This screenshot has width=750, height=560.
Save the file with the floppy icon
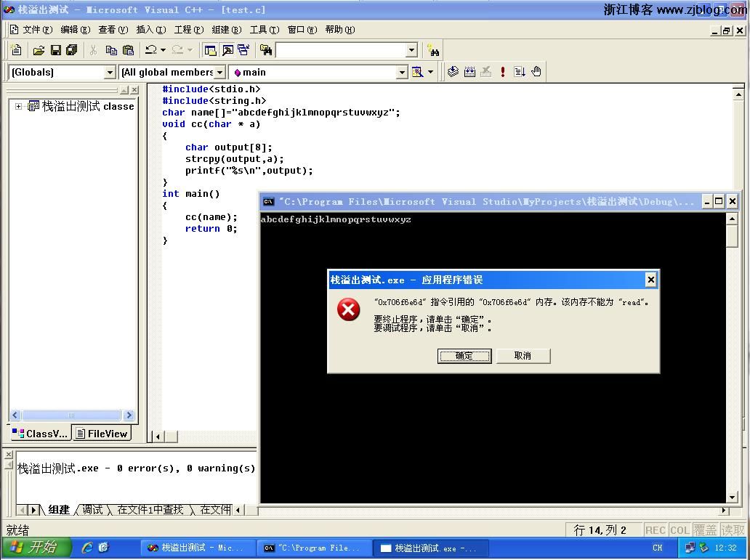tap(55, 49)
